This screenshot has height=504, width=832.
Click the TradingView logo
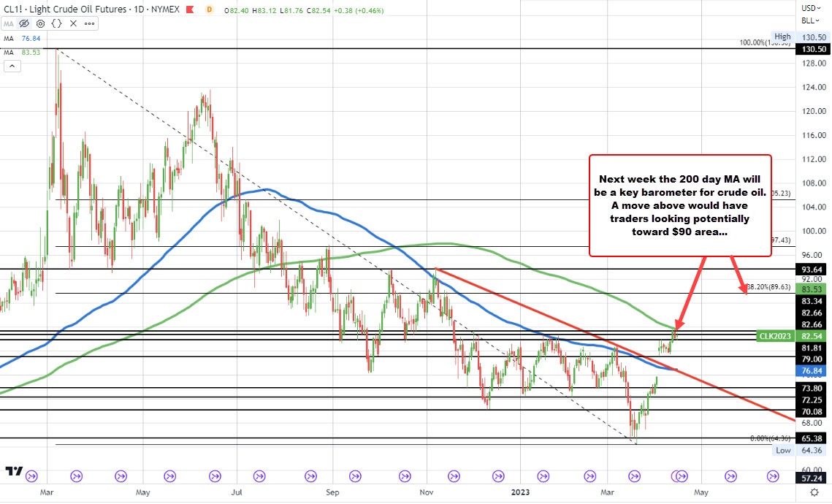tap(14, 471)
